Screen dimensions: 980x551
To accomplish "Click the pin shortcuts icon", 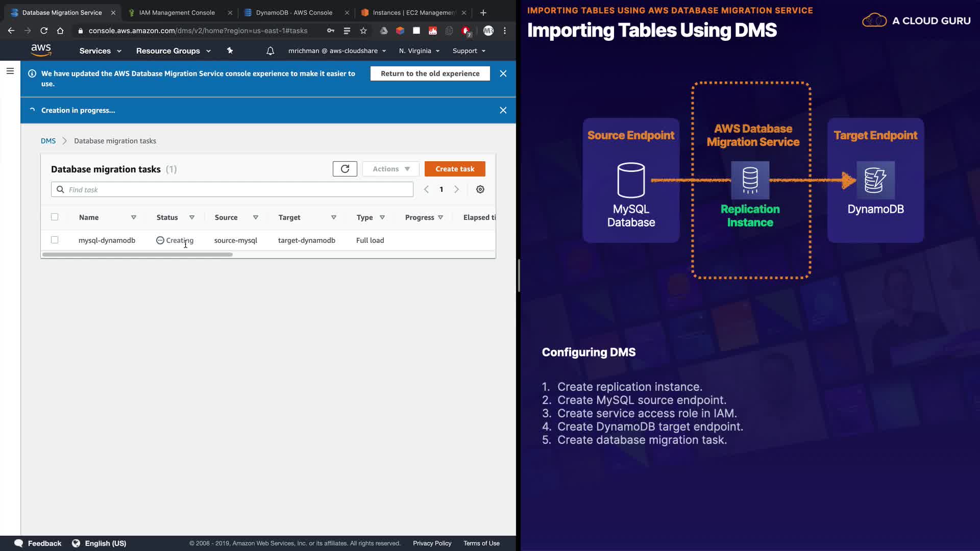I will point(230,51).
